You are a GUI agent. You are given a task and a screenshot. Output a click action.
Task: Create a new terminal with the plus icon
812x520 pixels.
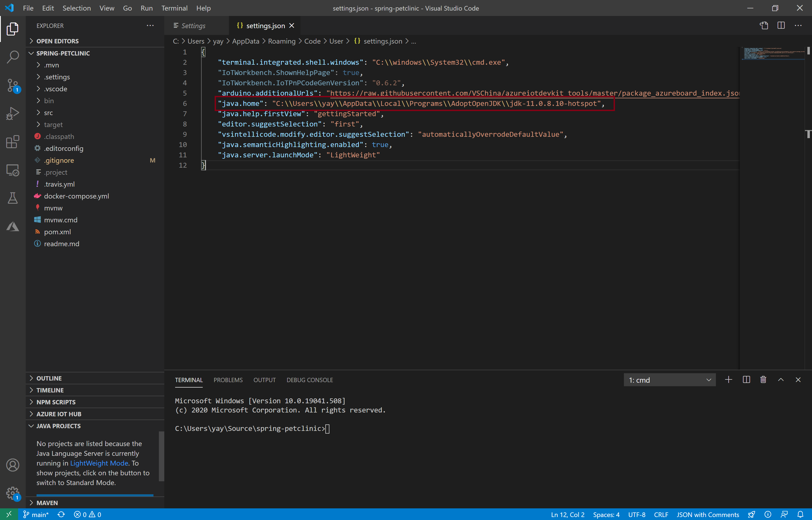click(x=728, y=379)
